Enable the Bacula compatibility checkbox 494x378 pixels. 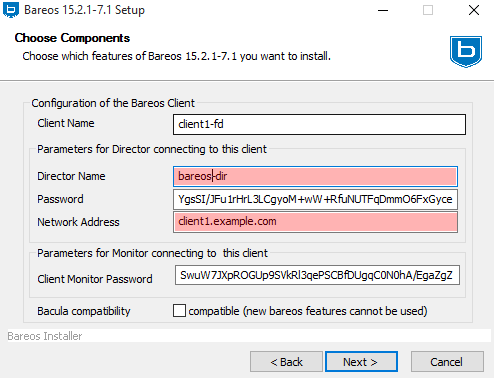[x=179, y=311]
